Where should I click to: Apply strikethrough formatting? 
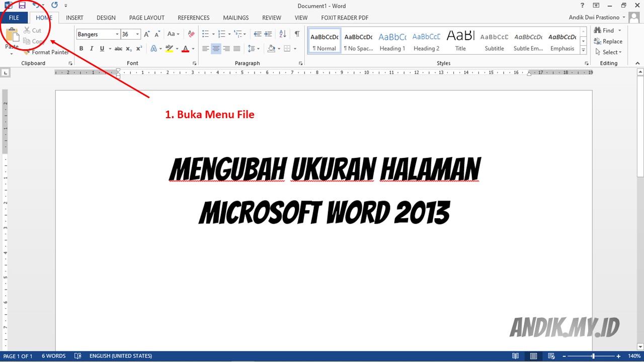pyautogui.click(x=118, y=49)
